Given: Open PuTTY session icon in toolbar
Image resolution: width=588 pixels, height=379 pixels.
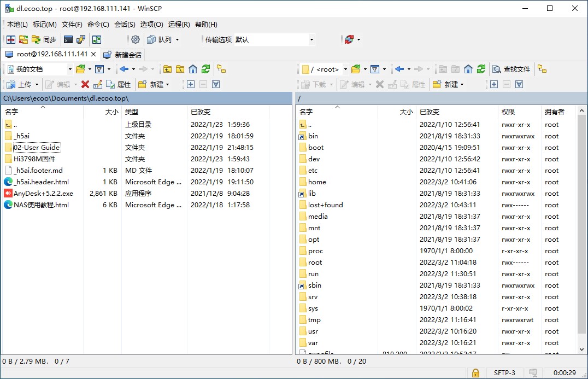Looking at the screenshot, I should [x=81, y=39].
